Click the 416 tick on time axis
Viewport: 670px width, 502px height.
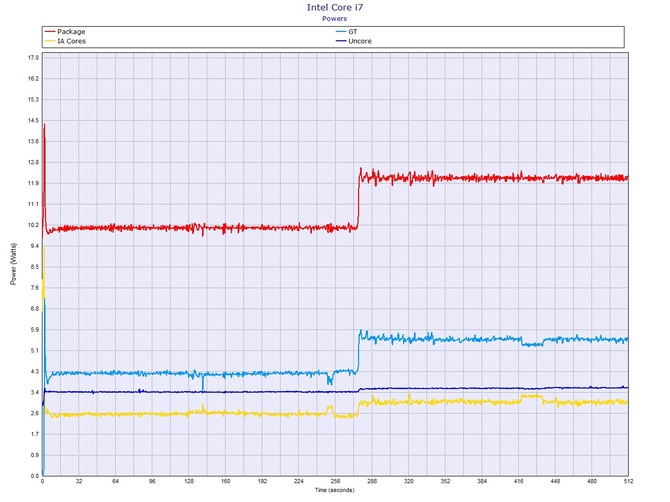click(518, 481)
